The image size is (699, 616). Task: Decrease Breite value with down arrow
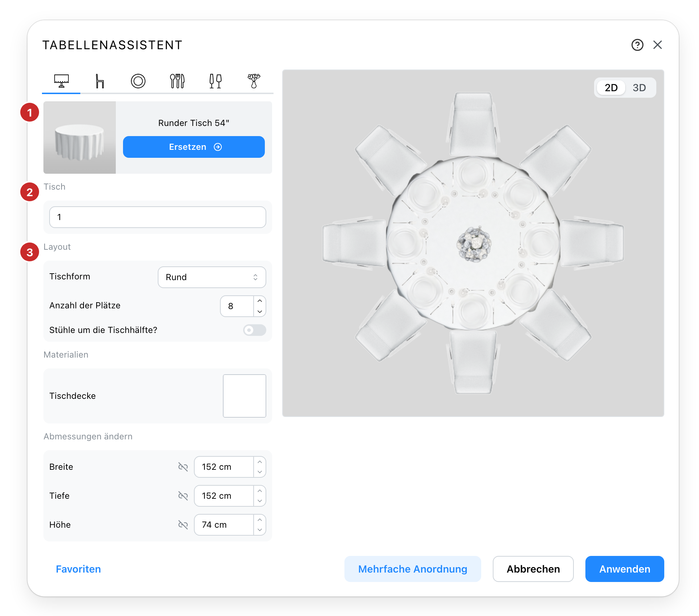(x=260, y=472)
